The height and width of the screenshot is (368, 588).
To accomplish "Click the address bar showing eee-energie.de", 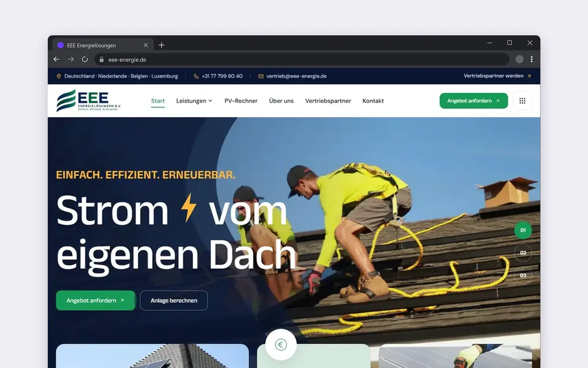I will click(302, 59).
